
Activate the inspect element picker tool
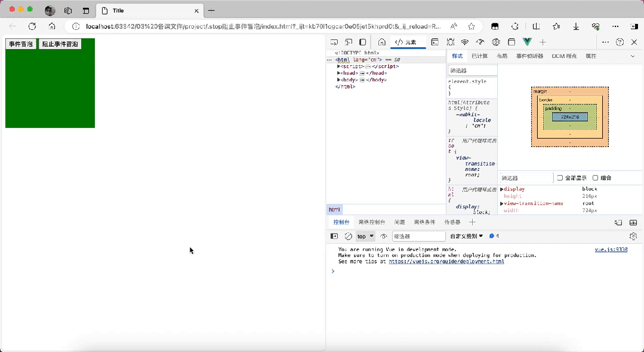click(x=334, y=42)
